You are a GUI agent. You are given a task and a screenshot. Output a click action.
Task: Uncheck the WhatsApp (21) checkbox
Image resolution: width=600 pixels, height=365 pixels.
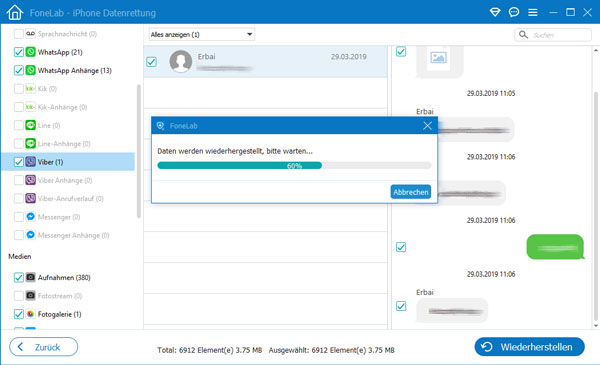point(18,52)
